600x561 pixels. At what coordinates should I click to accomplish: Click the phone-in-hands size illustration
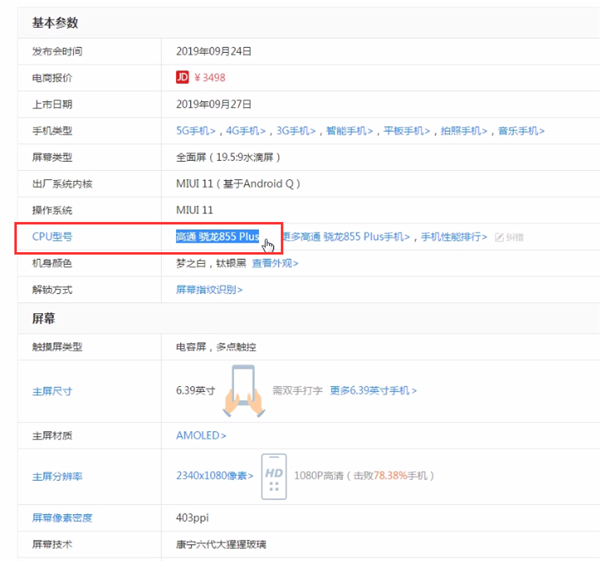[244, 391]
